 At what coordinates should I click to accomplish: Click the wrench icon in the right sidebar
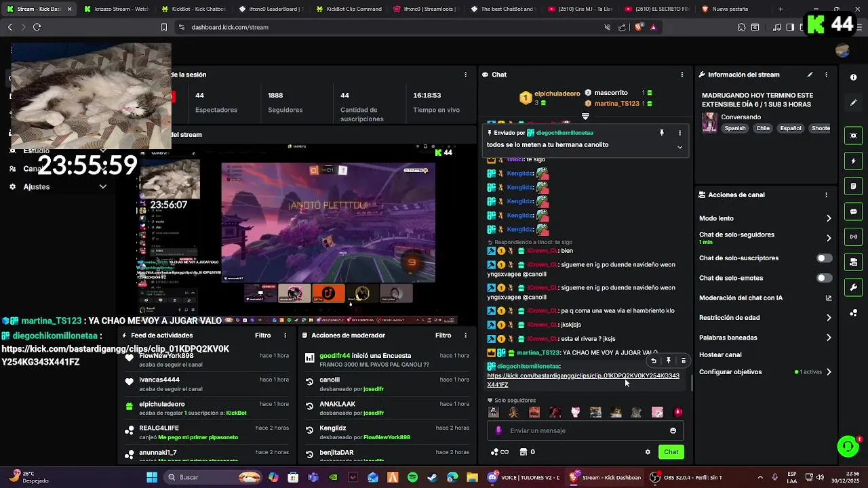[854, 287]
